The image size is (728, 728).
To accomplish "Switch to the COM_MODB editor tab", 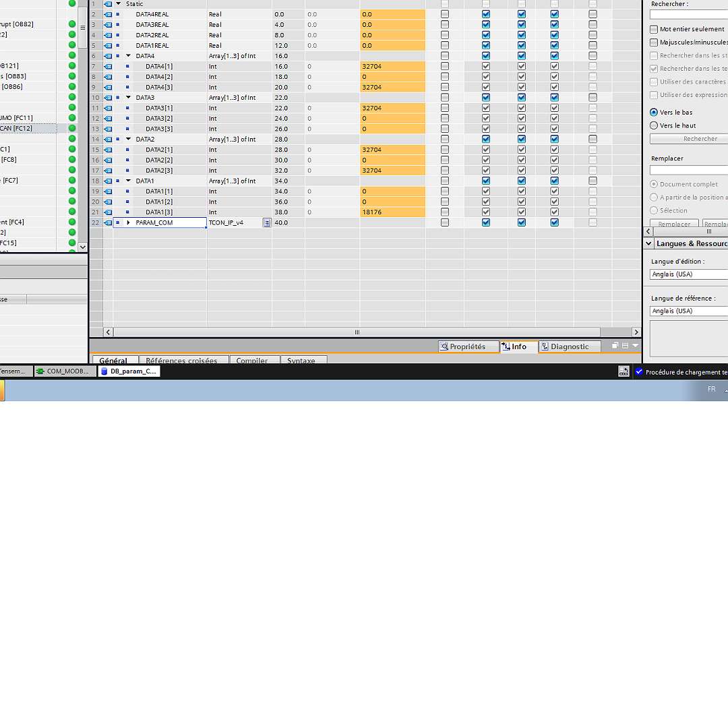I will coord(65,371).
